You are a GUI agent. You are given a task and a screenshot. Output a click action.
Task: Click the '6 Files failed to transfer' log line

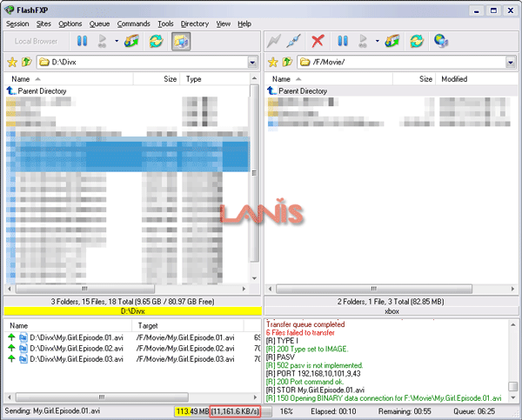pyautogui.click(x=300, y=332)
